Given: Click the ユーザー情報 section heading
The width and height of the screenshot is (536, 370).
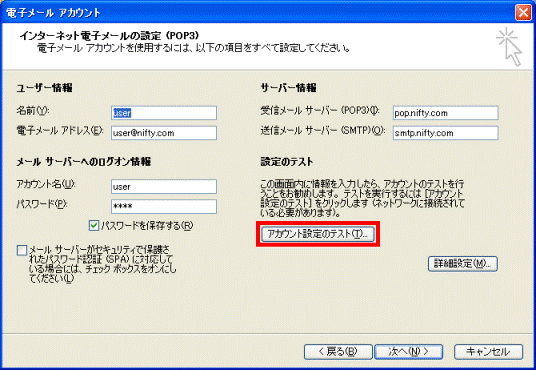Looking at the screenshot, I should pos(44,88).
